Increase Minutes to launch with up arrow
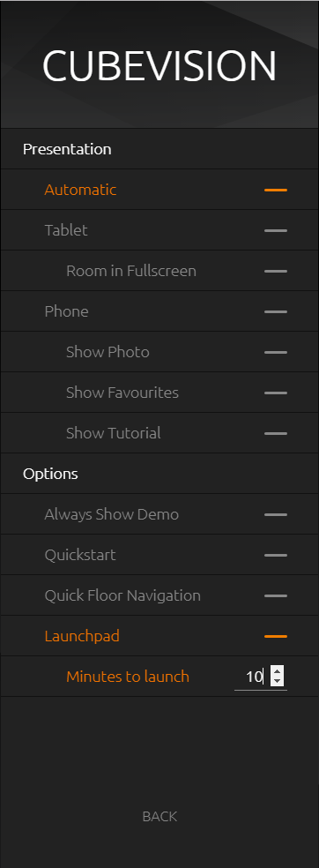Image resolution: width=319 pixels, height=868 pixels. click(277, 671)
